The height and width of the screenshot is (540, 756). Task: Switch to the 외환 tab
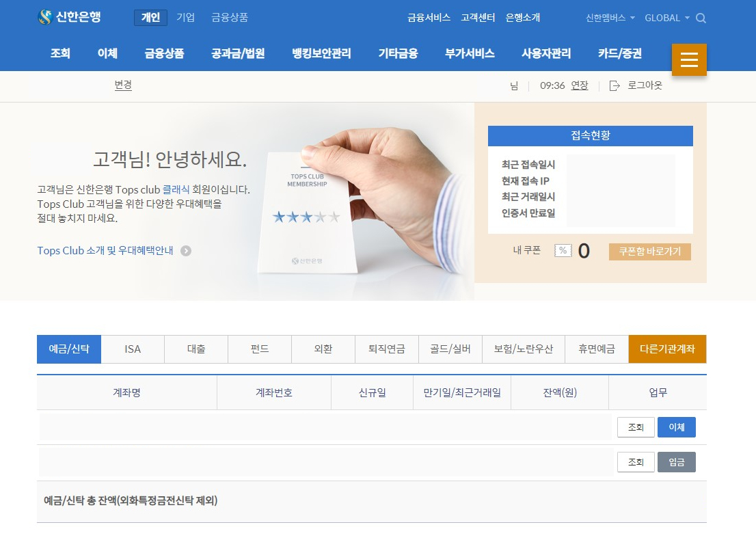(x=323, y=349)
